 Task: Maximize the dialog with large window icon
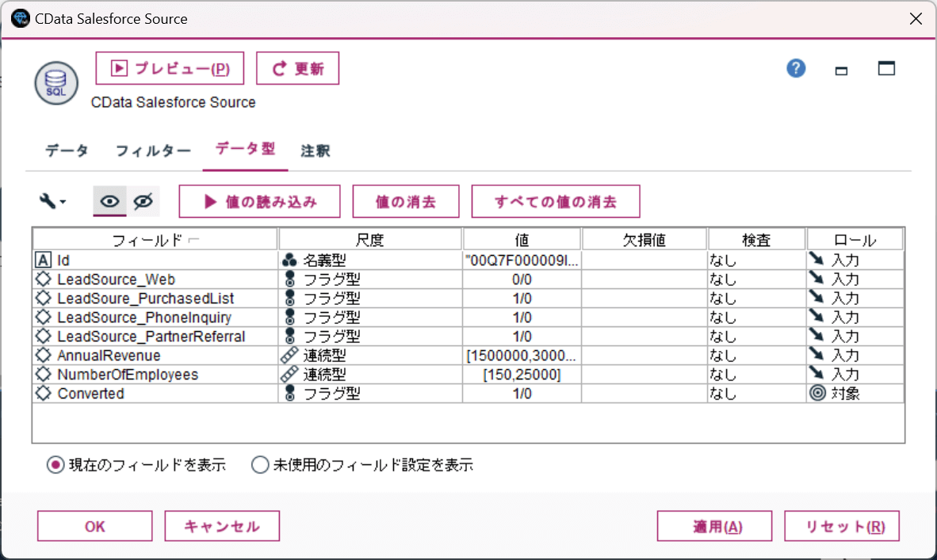click(x=886, y=69)
